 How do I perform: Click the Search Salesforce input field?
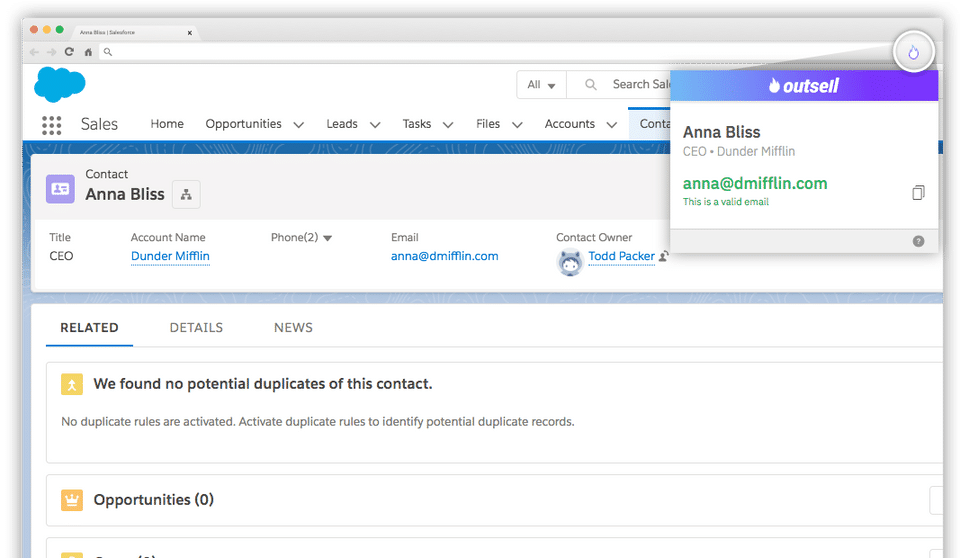pyautogui.click(x=640, y=85)
